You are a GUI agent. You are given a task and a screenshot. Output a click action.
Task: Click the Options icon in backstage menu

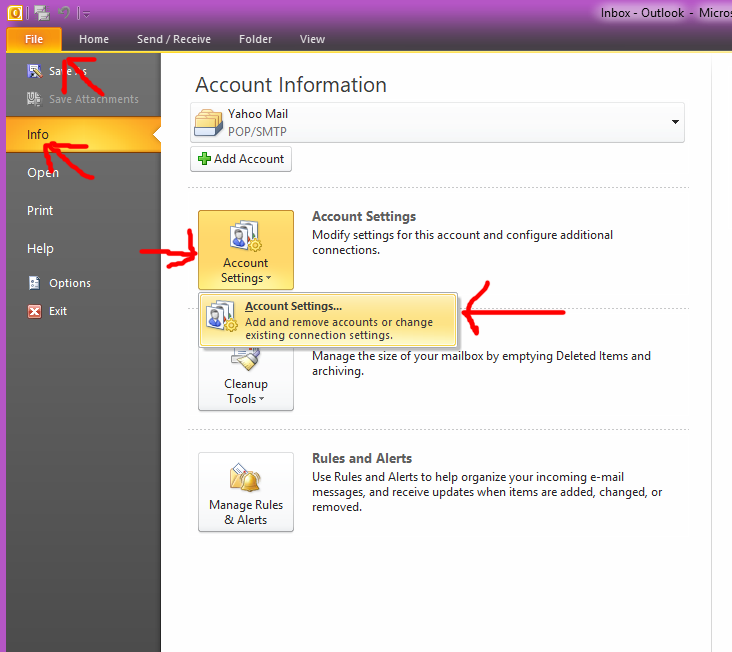click(34, 283)
